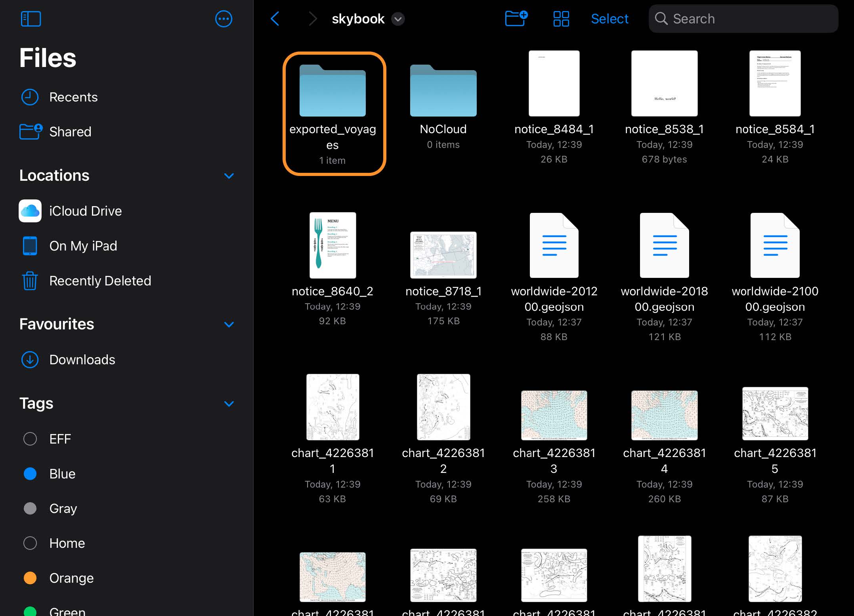Viewport: 854px width, 616px height.
Task: Open the Shared section
Action: pyautogui.click(x=70, y=132)
